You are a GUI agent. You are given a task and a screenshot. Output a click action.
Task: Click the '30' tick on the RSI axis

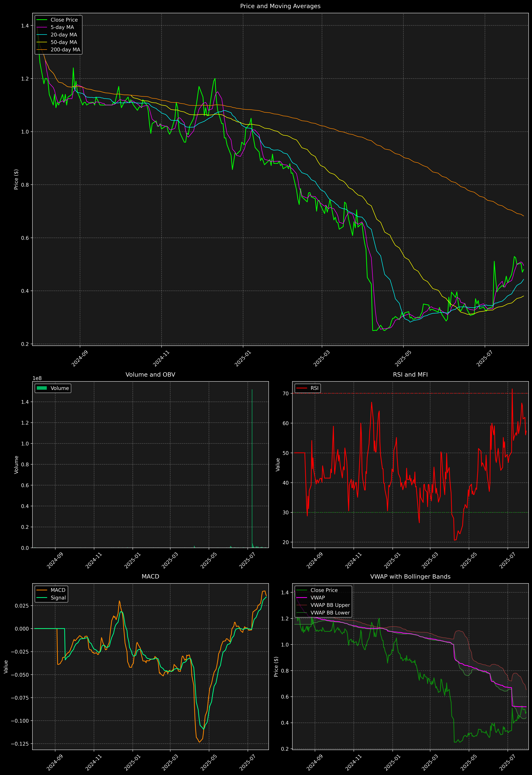coord(286,512)
